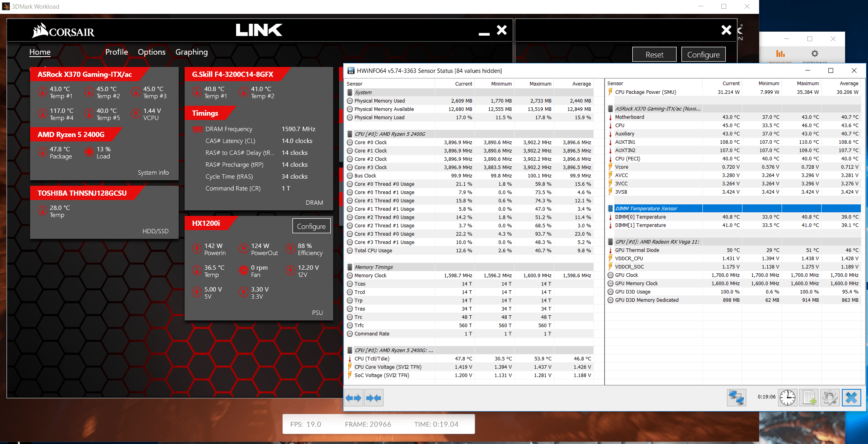The image size is (868, 444).
Task: Select the Physical Memory Used row
Action: click(470, 101)
